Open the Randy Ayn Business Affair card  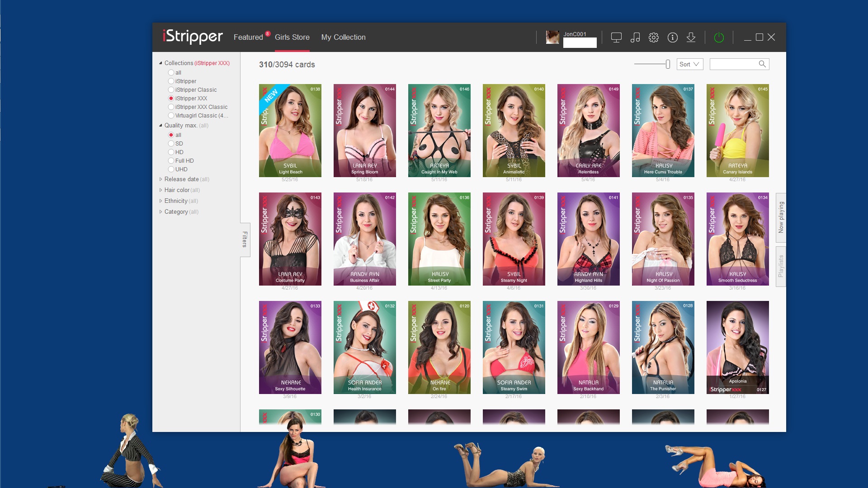(364, 239)
